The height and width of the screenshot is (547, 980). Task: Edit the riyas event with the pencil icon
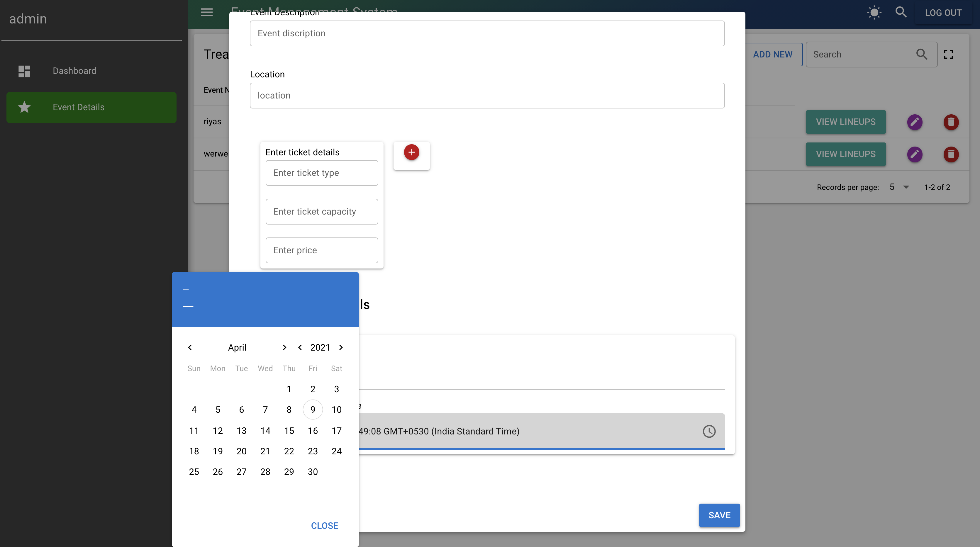pos(915,122)
